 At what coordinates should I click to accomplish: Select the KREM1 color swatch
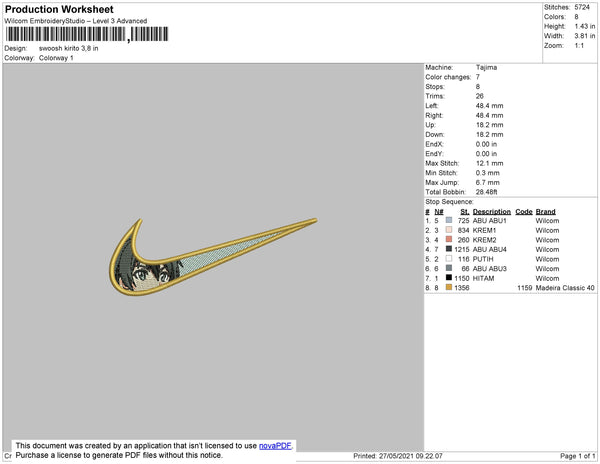pyautogui.click(x=449, y=230)
